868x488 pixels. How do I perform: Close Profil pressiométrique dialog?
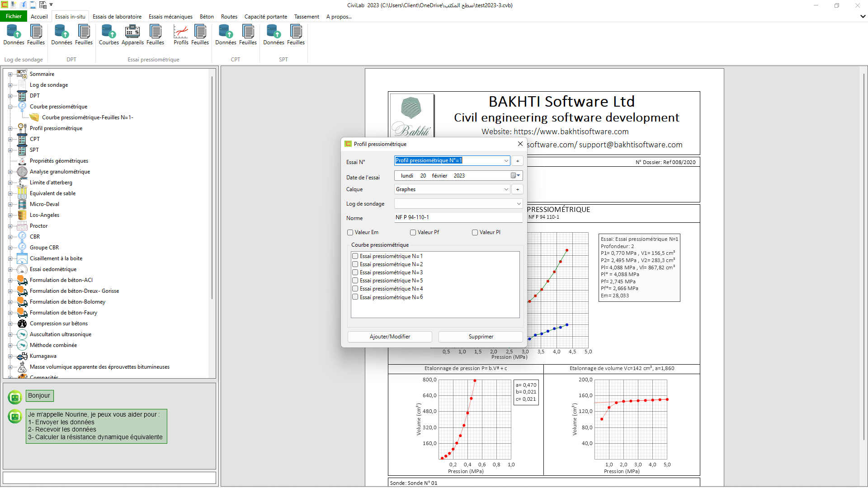[x=520, y=144]
